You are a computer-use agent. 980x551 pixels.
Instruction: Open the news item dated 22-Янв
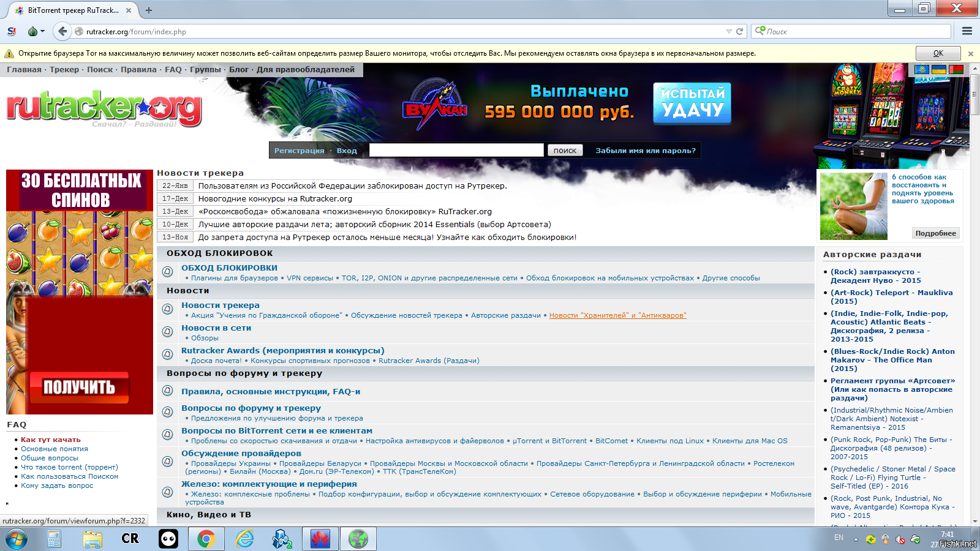pos(352,186)
